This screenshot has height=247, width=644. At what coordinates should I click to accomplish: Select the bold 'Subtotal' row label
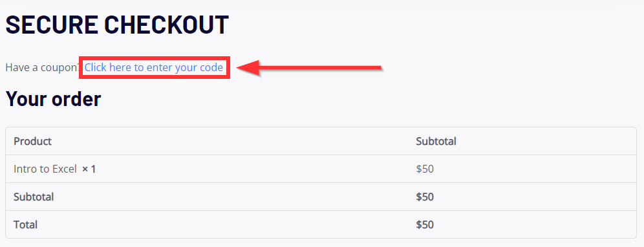click(x=34, y=197)
